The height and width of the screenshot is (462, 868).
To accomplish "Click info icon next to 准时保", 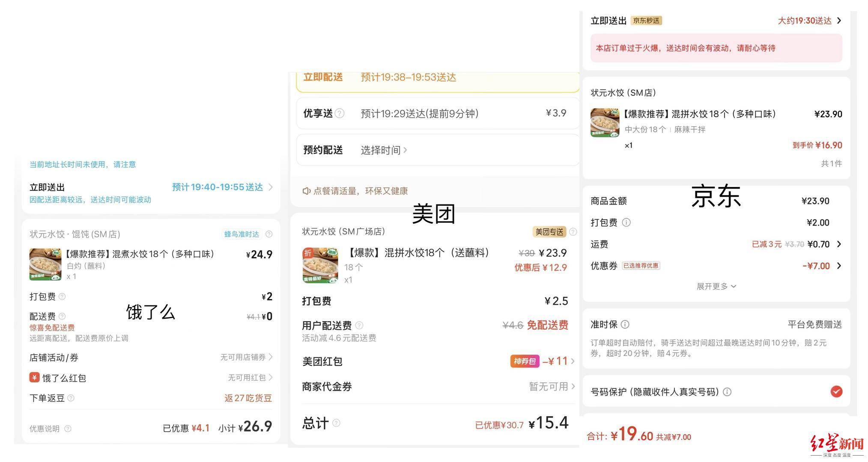I will pyautogui.click(x=625, y=324).
